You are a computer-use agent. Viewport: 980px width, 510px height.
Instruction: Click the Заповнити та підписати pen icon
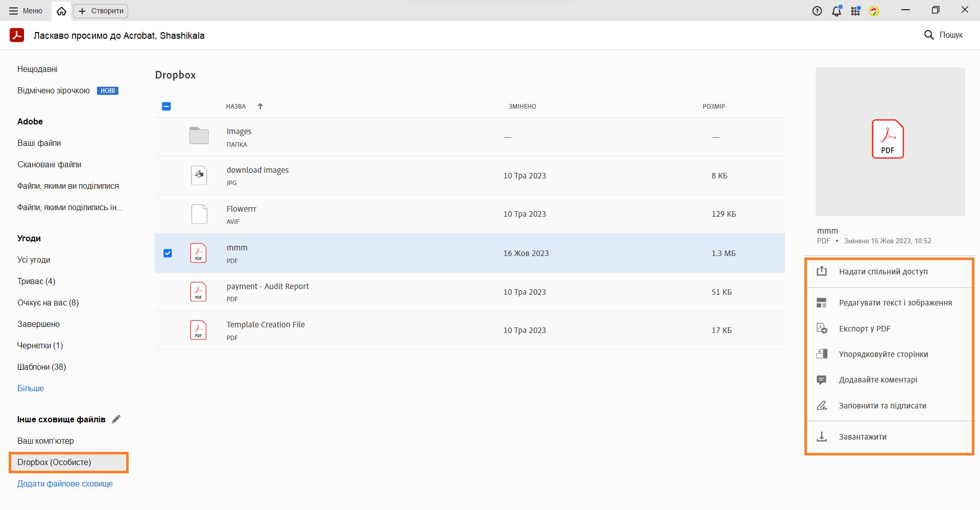(822, 405)
